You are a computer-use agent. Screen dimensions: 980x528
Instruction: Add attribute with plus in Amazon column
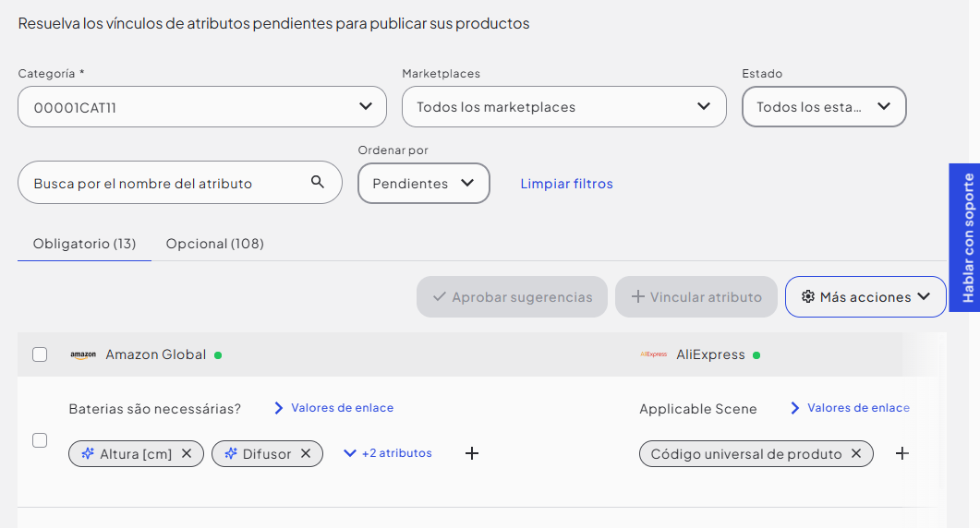(x=472, y=453)
